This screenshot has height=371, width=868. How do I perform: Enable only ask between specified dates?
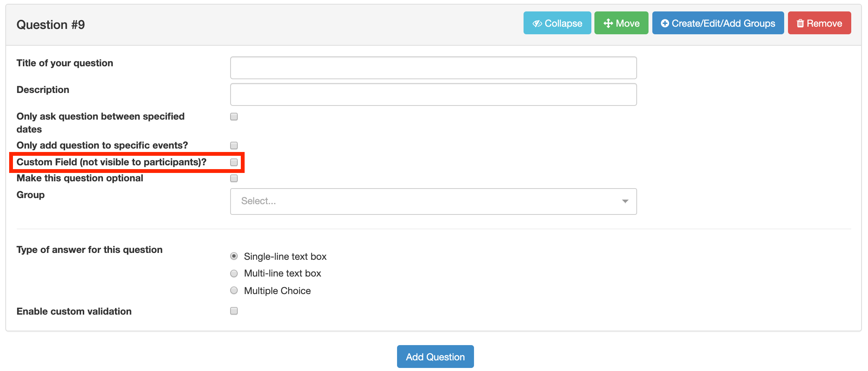click(x=234, y=117)
